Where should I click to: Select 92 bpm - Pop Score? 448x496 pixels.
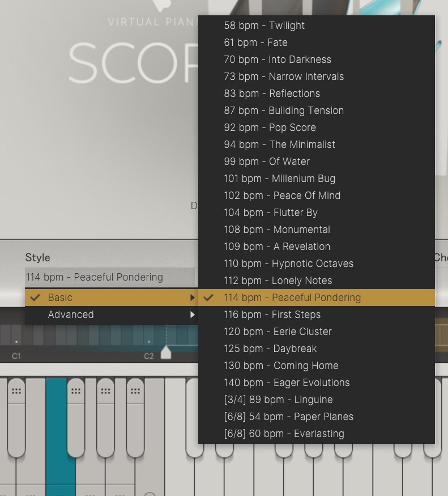point(270,128)
